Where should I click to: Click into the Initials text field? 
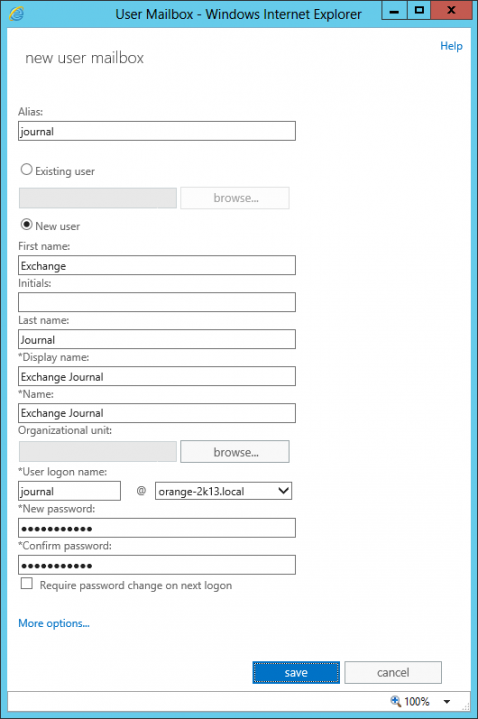[157, 303]
